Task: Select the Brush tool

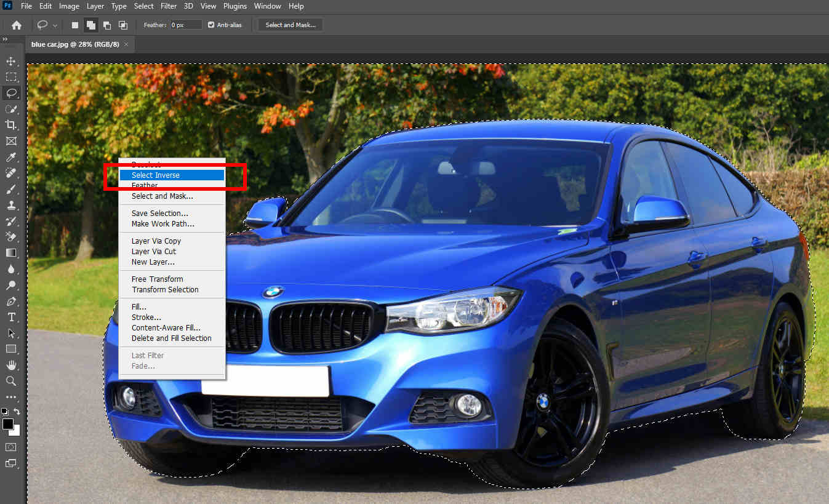Action: pyautogui.click(x=11, y=190)
